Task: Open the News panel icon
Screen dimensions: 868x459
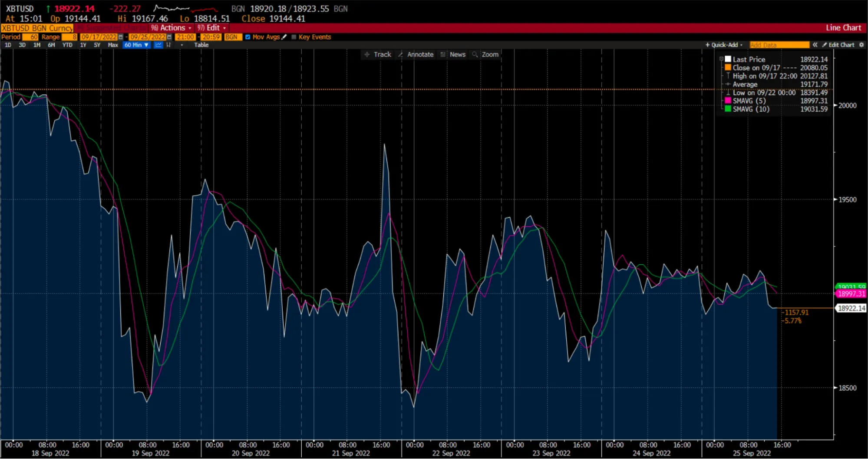Action: (x=442, y=54)
